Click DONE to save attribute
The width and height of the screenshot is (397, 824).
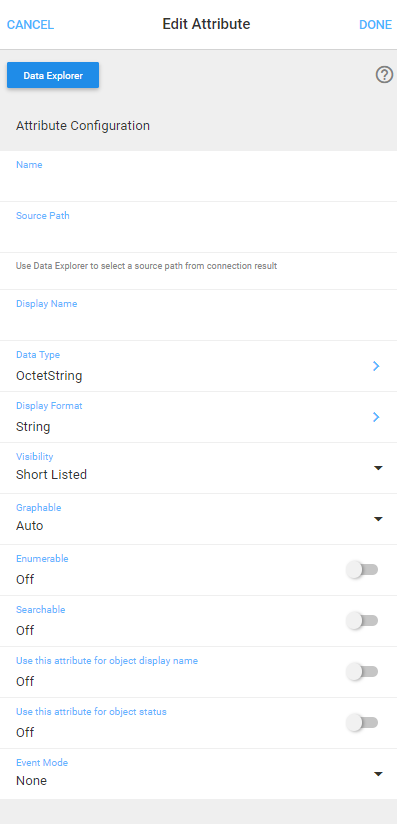tap(375, 25)
